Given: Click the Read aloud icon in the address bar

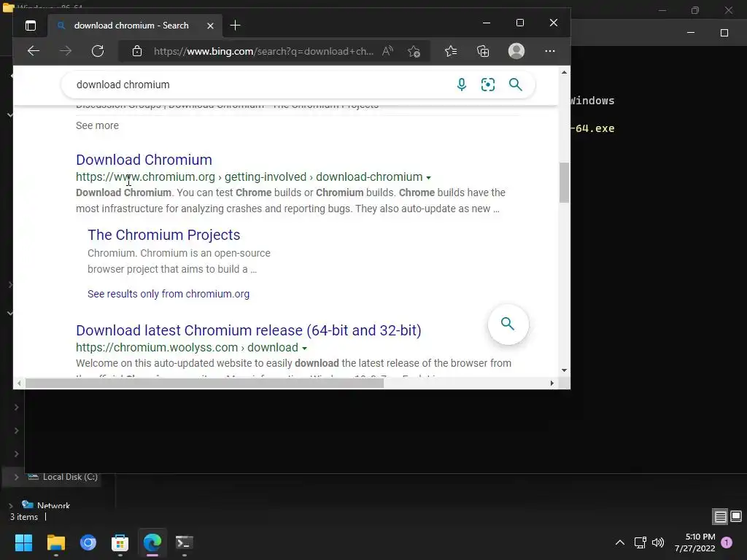Looking at the screenshot, I should [x=388, y=51].
